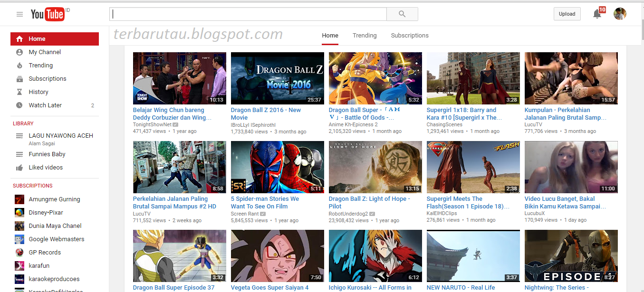Click the History hourglass icon
644x292 pixels.
(19, 92)
